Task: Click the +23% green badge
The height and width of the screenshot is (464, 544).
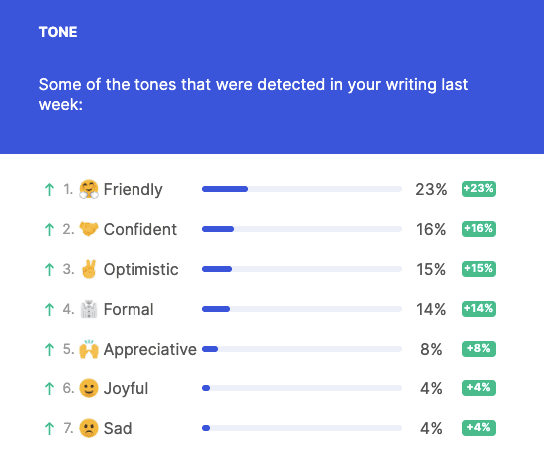Action: tap(479, 189)
